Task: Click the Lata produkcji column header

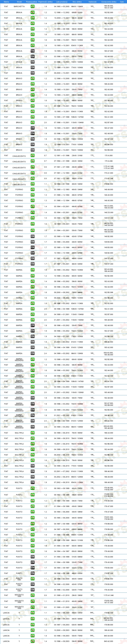Action: (x=62, y=2)
